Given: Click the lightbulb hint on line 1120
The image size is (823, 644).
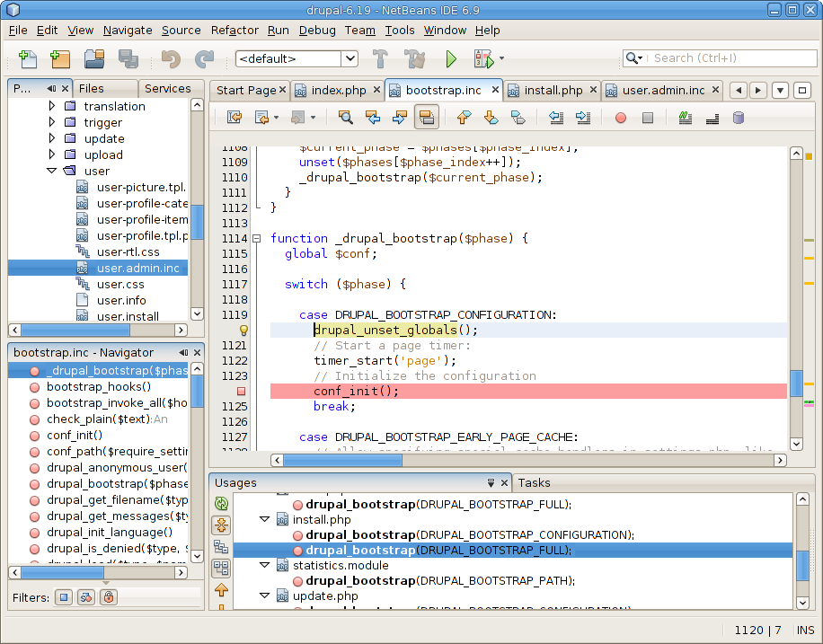Looking at the screenshot, I should pos(243,331).
